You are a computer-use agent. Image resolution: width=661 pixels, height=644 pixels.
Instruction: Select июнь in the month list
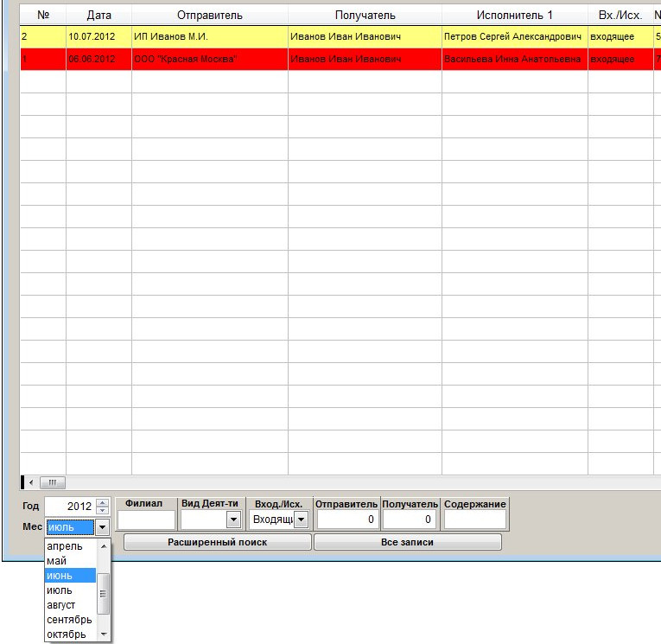[71, 576]
